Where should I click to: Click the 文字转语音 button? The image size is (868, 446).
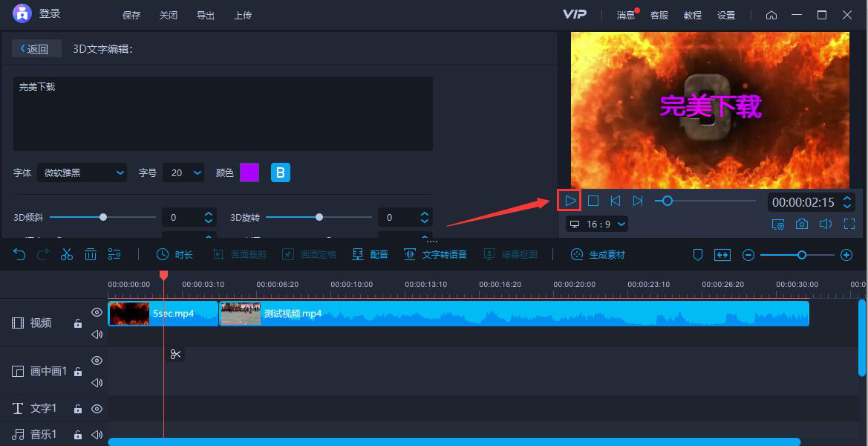[x=436, y=254]
